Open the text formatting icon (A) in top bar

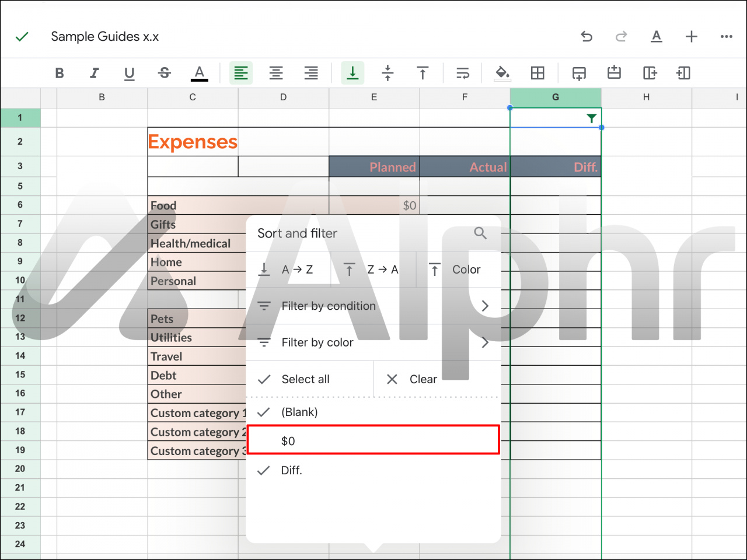pyautogui.click(x=657, y=36)
